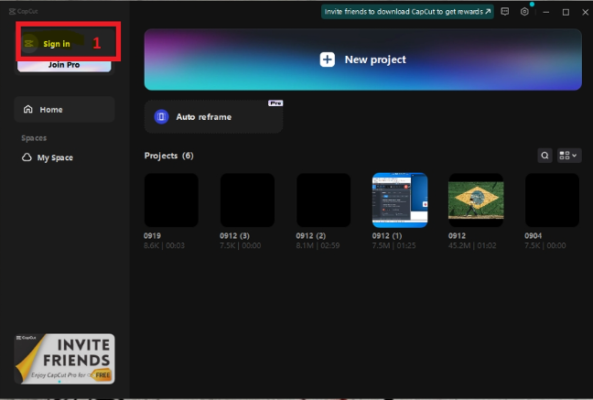Maximize the CapCut window
This screenshot has width=593, height=400.
point(566,12)
